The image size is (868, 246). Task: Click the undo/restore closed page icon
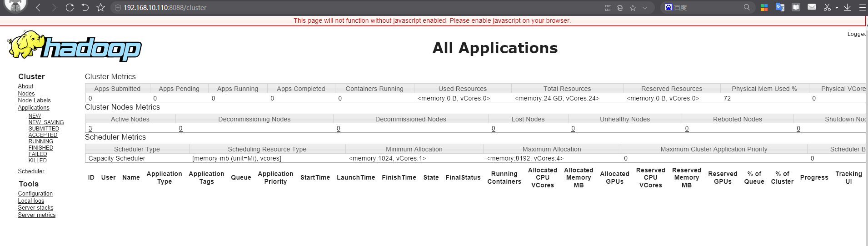coord(85,8)
